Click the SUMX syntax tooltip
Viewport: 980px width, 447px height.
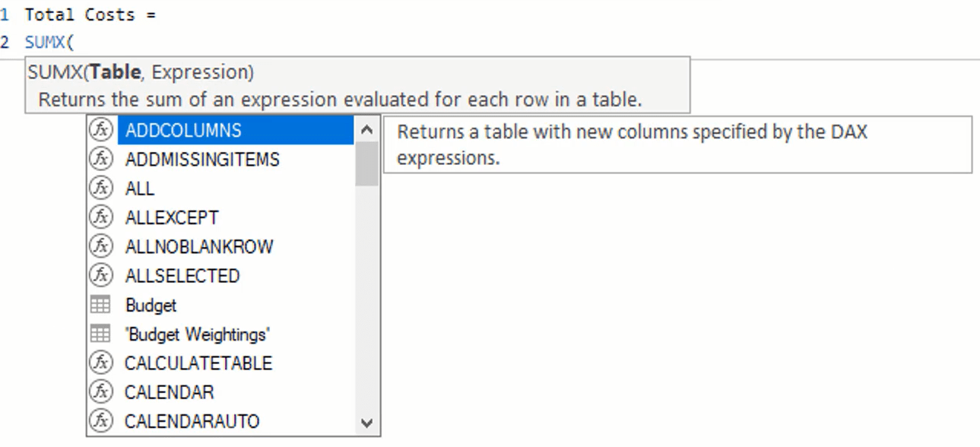coord(357,84)
